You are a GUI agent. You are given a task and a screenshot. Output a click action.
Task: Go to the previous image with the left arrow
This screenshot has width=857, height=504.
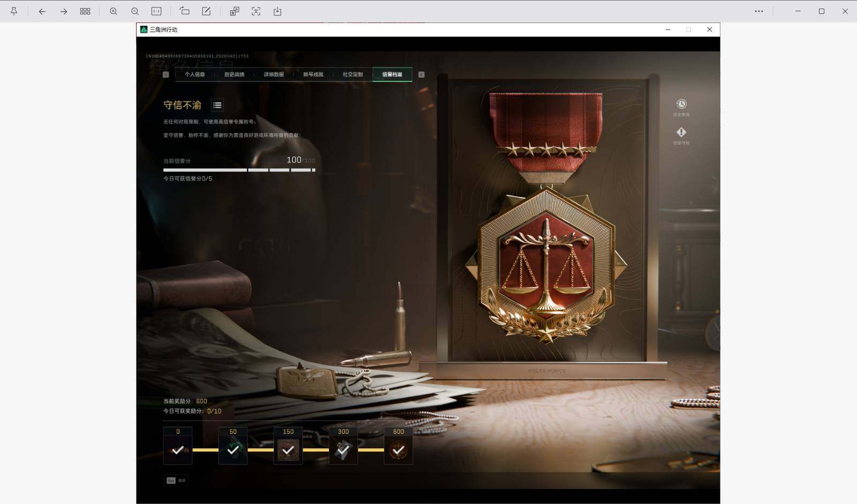(42, 11)
